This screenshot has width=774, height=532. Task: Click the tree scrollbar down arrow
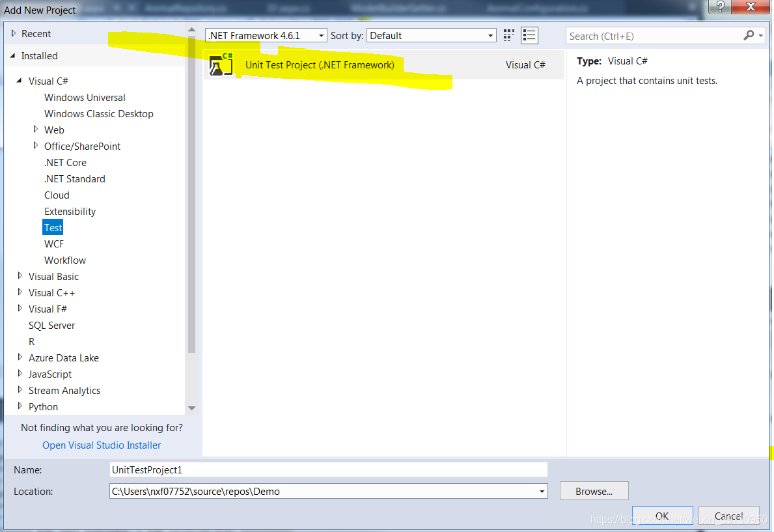(191, 408)
